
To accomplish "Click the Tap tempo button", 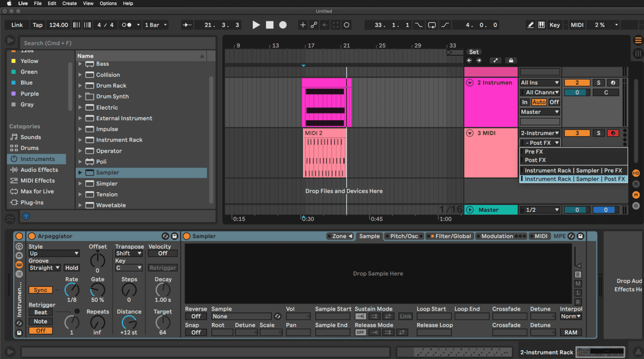I will (37, 25).
